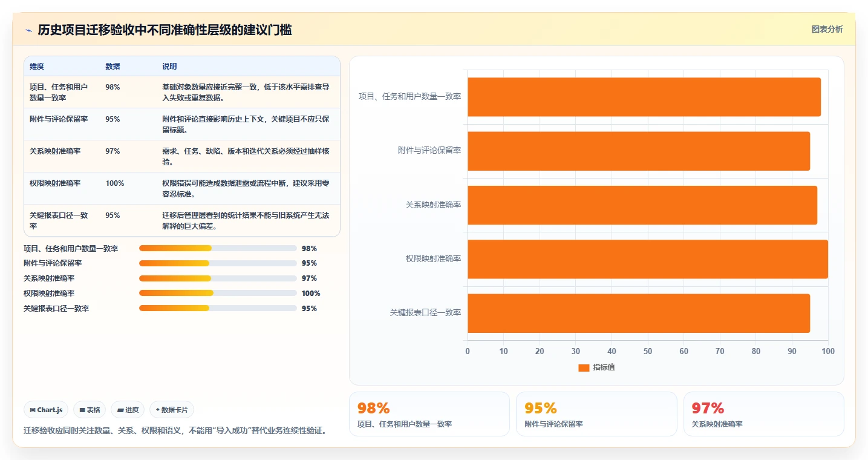The image size is (868, 460).
Task: Click the 权限映射准确率 table row label
Action: click(55, 183)
